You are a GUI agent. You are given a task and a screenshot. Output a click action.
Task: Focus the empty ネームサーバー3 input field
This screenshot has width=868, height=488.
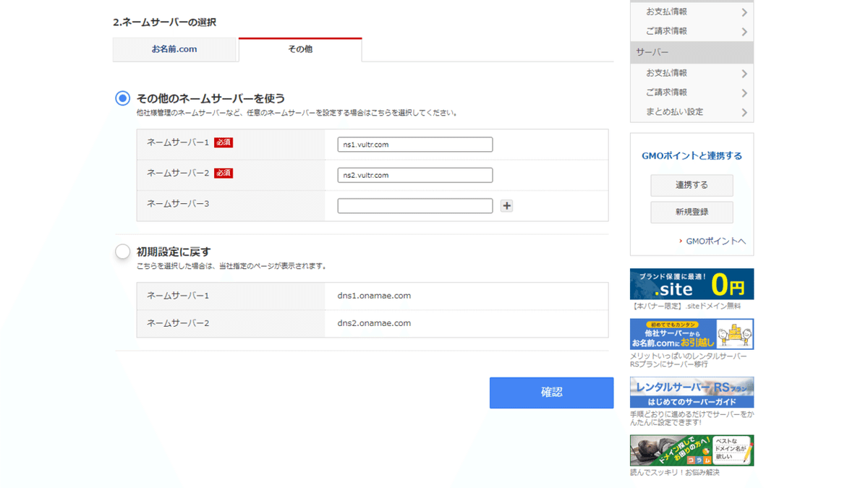pos(415,205)
